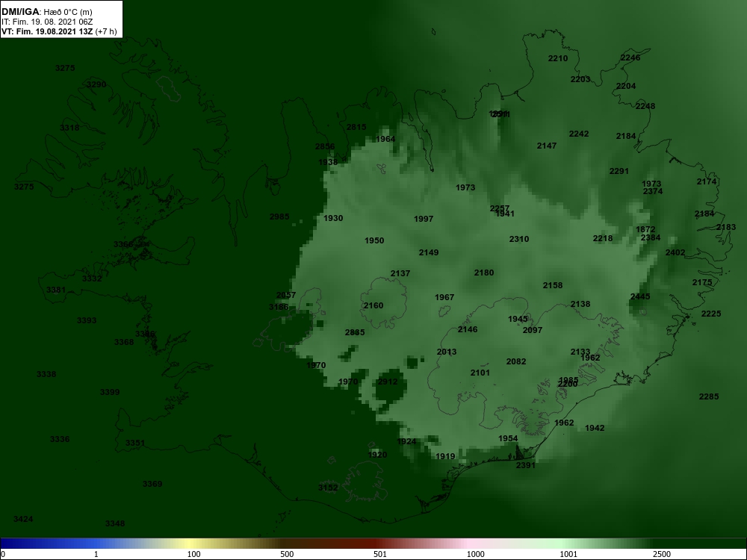The height and width of the screenshot is (560, 747).
Task: Select the map value 1954
Action: [x=508, y=438]
